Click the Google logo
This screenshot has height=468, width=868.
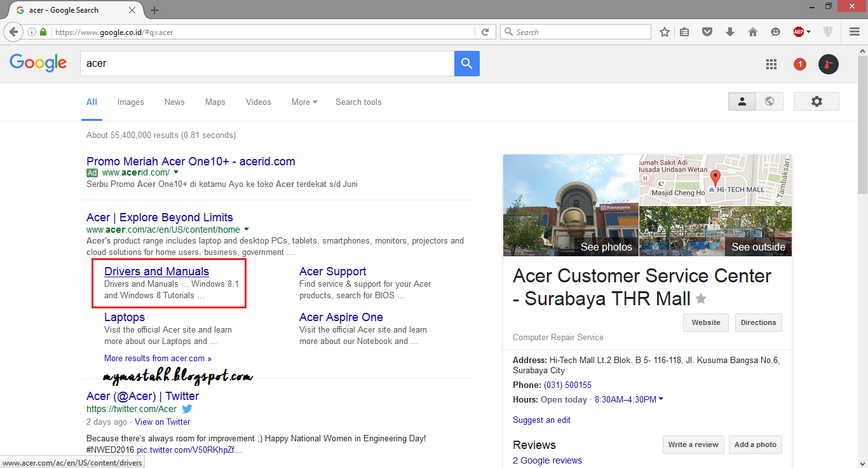tap(38, 62)
